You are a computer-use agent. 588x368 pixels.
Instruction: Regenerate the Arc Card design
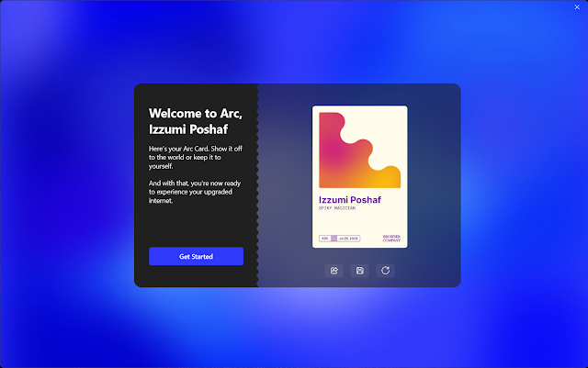click(x=385, y=271)
